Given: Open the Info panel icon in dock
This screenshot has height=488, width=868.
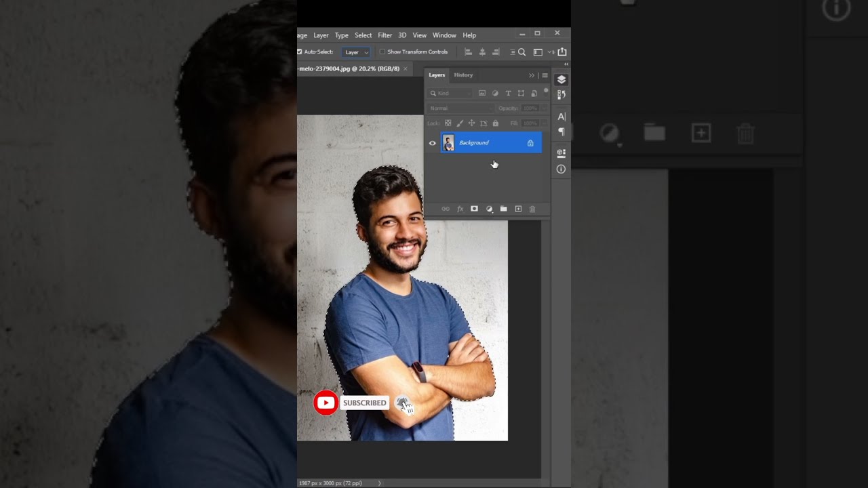Looking at the screenshot, I should point(561,169).
